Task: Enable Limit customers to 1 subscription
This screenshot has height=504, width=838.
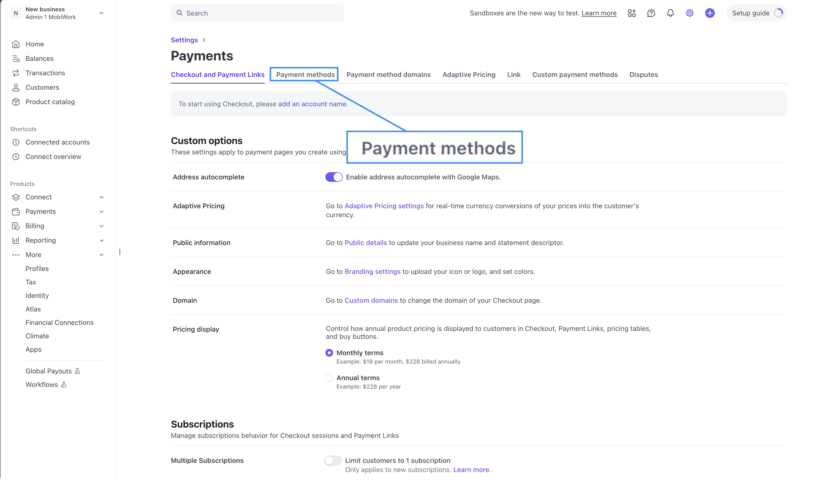Action: pyautogui.click(x=333, y=460)
